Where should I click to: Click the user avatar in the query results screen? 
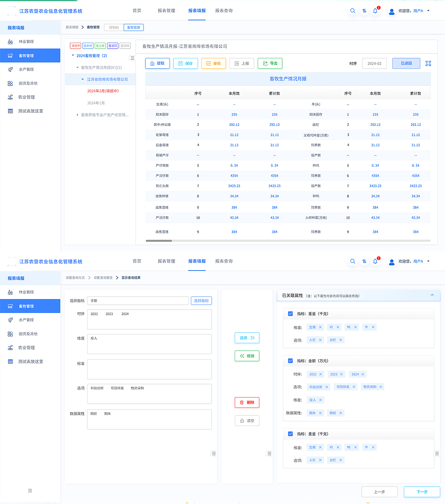[x=392, y=262]
